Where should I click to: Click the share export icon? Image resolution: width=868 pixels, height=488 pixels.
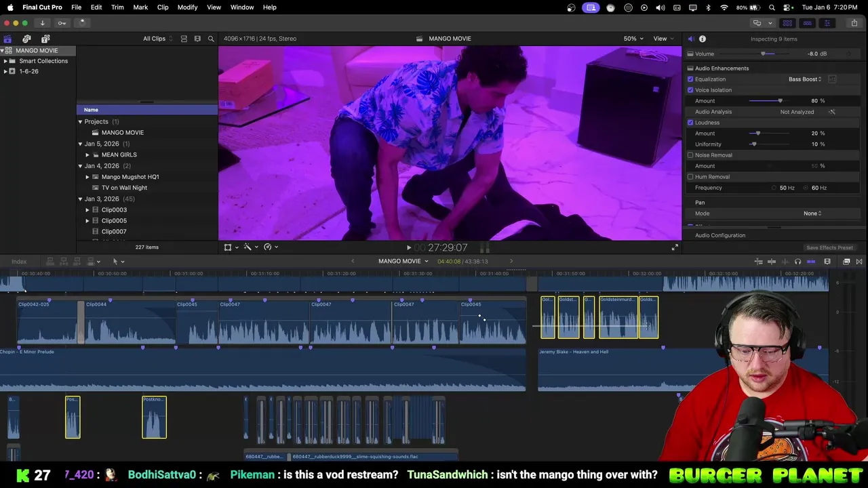pyautogui.click(x=854, y=23)
